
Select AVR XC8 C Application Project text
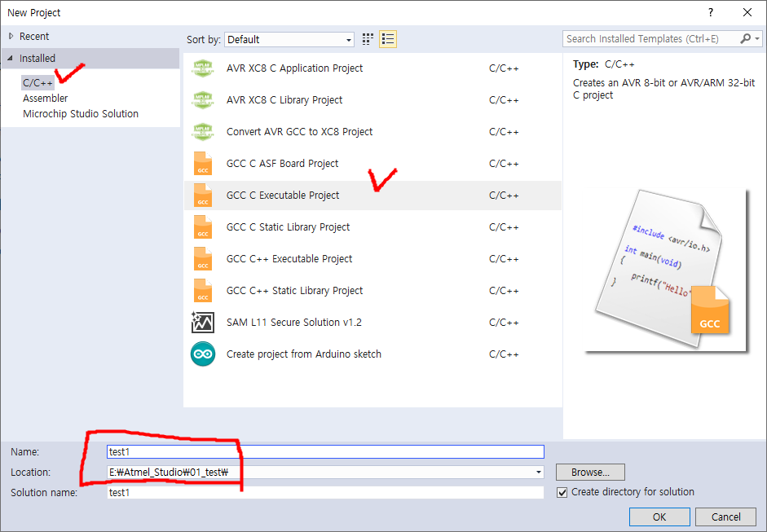tap(294, 68)
